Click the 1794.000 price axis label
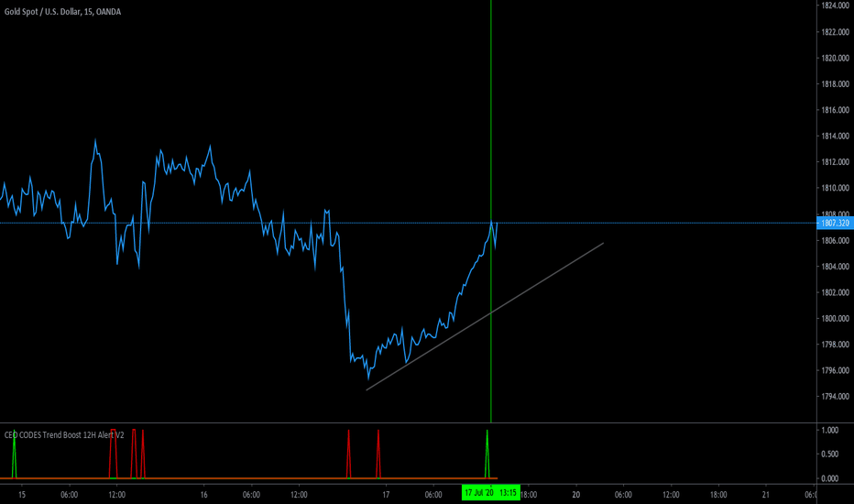854x504 pixels. (x=836, y=396)
